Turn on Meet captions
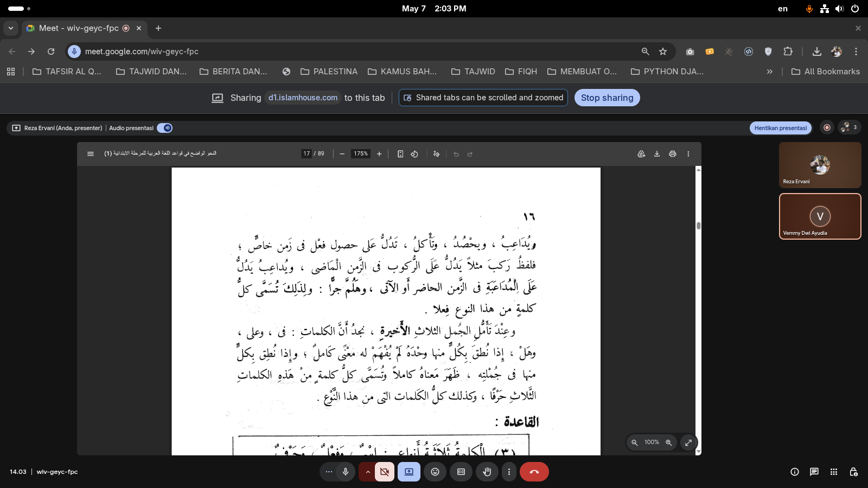 (x=461, y=472)
